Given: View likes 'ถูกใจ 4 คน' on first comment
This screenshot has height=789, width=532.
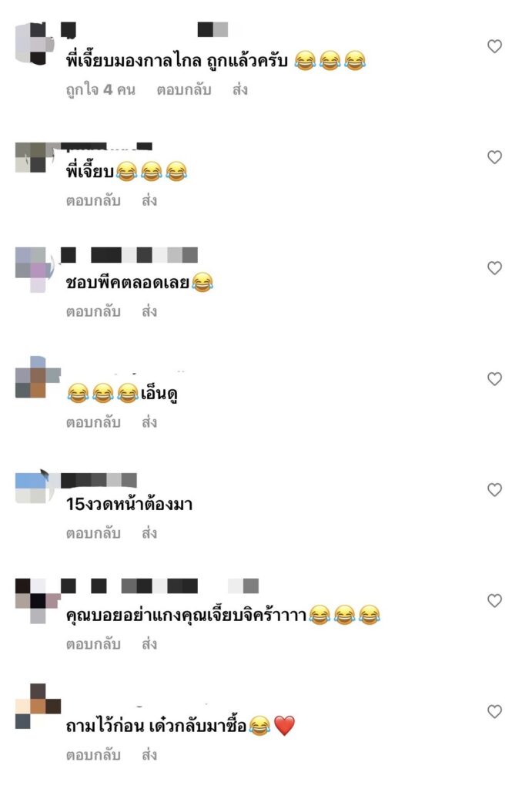Looking at the screenshot, I should tap(101, 90).
